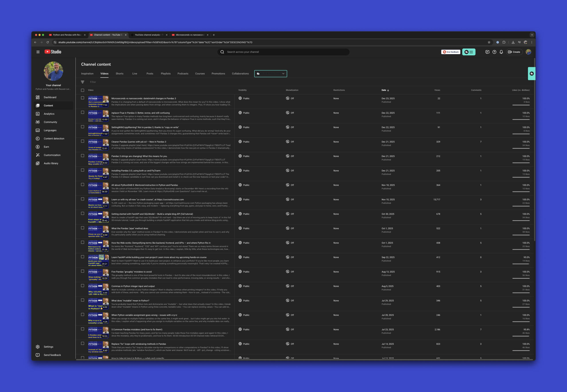Open the Live tab
This screenshot has width=567, height=392.
point(135,74)
